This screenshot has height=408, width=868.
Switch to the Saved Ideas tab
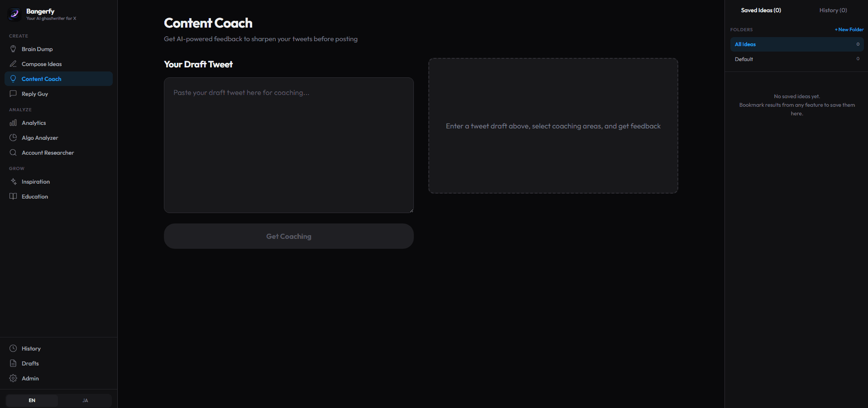pos(761,10)
